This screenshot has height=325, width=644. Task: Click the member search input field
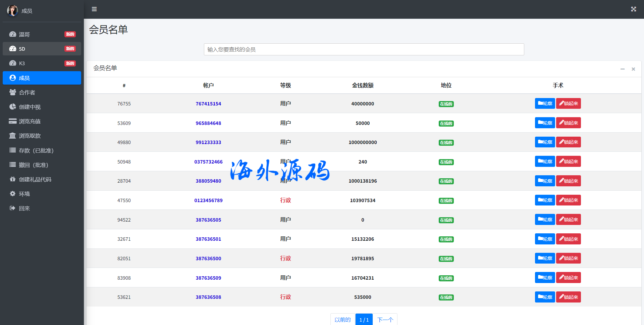click(364, 49)
